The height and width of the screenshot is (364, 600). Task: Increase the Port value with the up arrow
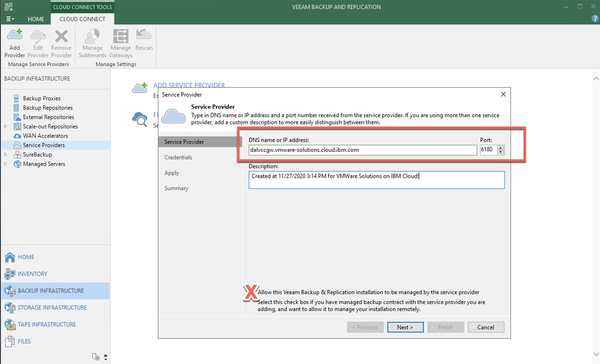[501, 148]
